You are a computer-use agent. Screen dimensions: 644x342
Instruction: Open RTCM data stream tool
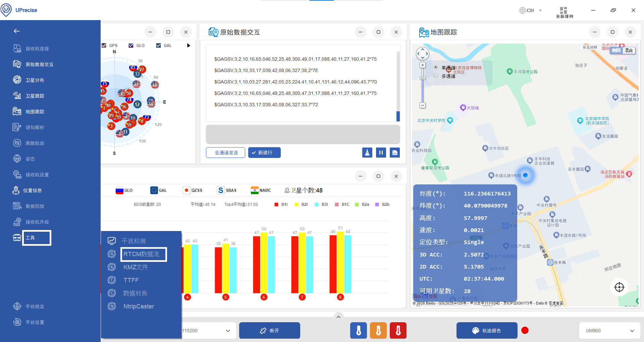click(x=141, y=254)
